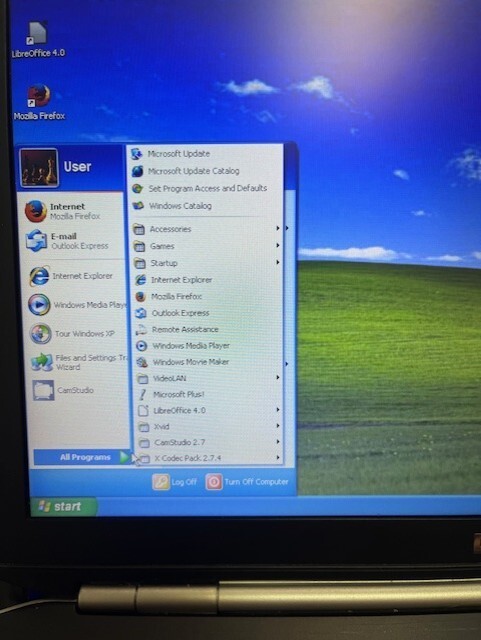481x640 pixels.
Task: Select Set Program Access and Defaults
Action: click(207, 188)
